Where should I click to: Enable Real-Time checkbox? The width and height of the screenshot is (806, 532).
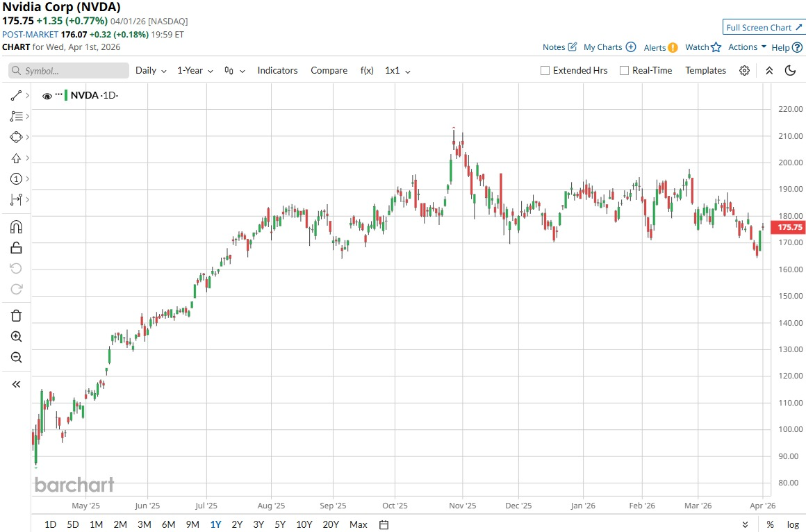624,70
